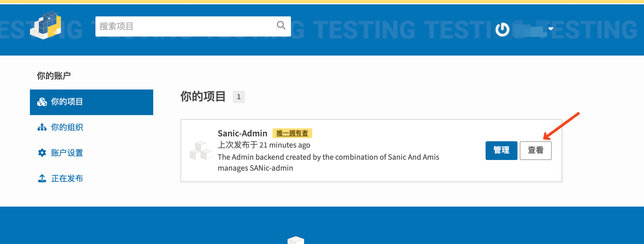Screen dimensions: 644x244
Task: Open the Sanic-Admin project title
Action: (242, 133)
